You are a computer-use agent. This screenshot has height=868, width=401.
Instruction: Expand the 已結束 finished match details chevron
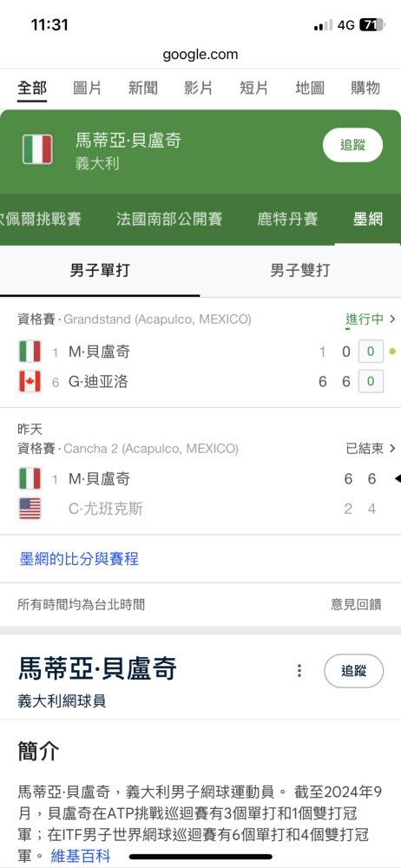392,449
